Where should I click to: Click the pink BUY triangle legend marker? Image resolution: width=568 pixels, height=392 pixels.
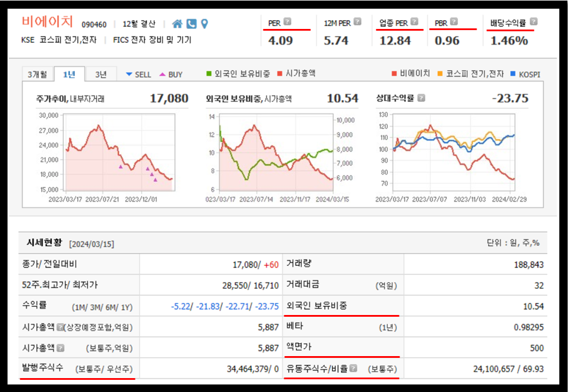coord(162,74)
